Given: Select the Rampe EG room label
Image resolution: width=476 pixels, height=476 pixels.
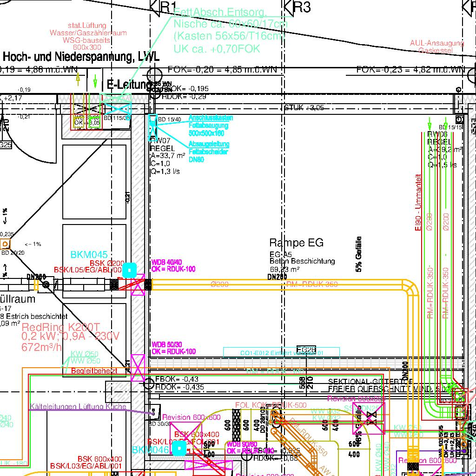Looking at the screenshot, I should pyautogui.click(x=296, y=243).
